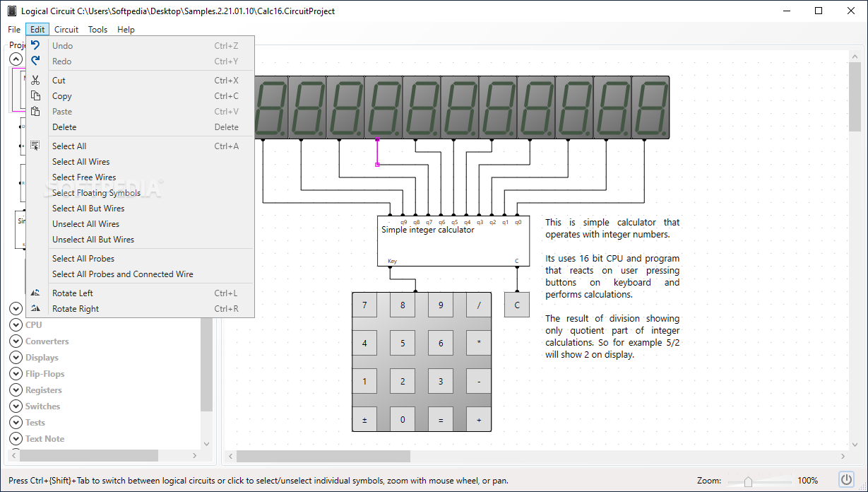The height and width of the screenshot is (492, 868).
Task: Click the Redo arrow icon
Action: click(x=35, y=61)
